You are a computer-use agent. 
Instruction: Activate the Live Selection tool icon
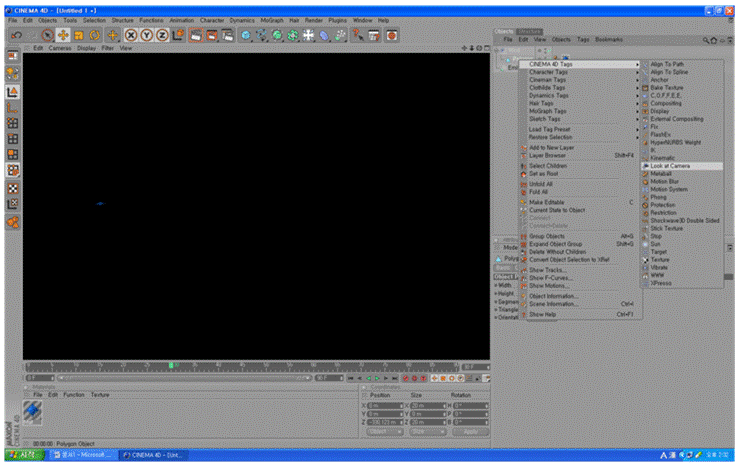(46, 35)
